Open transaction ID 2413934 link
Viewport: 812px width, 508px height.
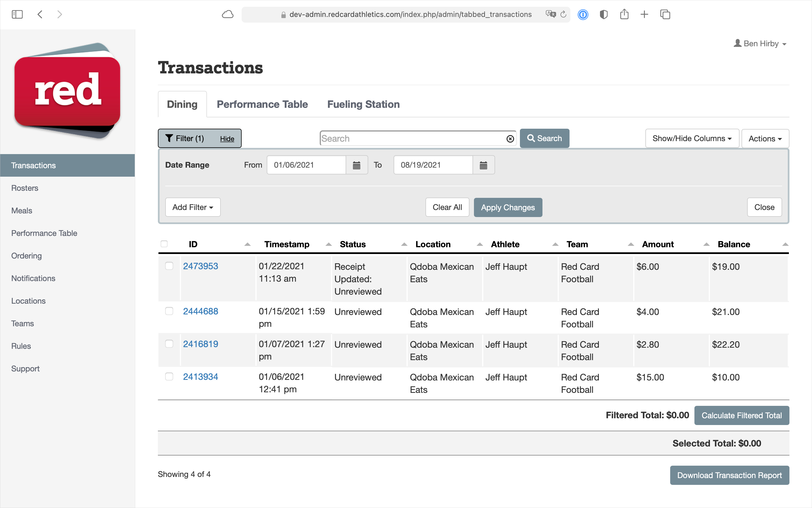click(201, 377)
